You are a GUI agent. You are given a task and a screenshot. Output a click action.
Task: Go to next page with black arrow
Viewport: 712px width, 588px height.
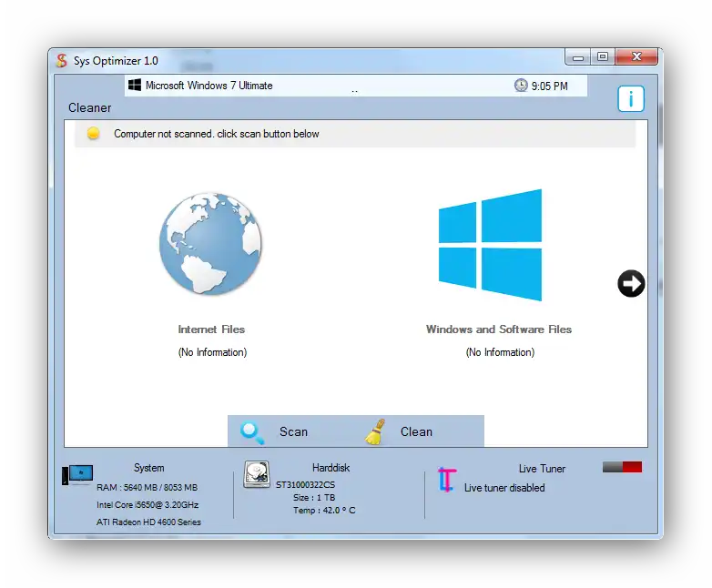click(x=631, y=283)
